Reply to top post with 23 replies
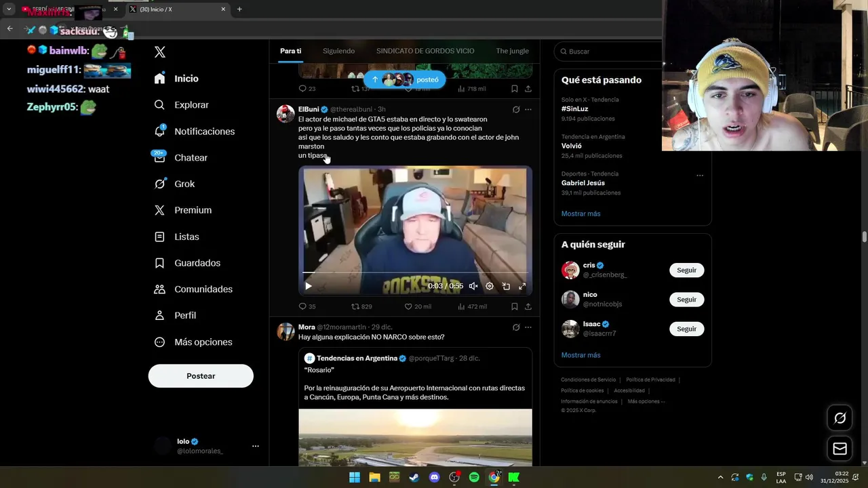 point(307,89)
